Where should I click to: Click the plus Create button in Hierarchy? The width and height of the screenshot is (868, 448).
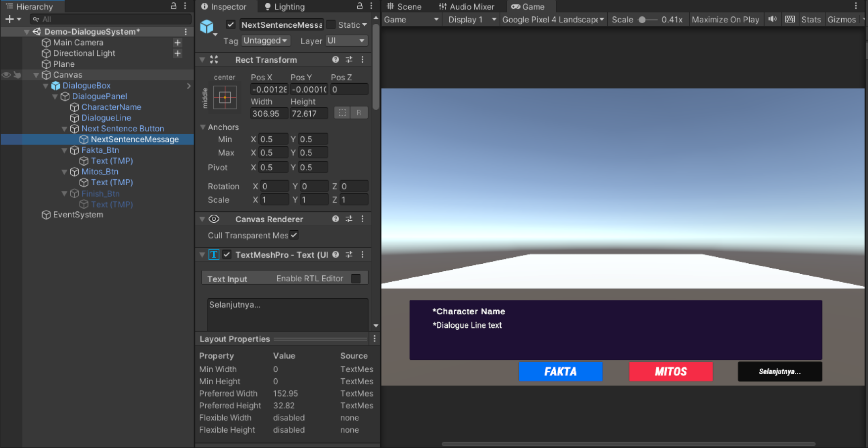[9, 19]
